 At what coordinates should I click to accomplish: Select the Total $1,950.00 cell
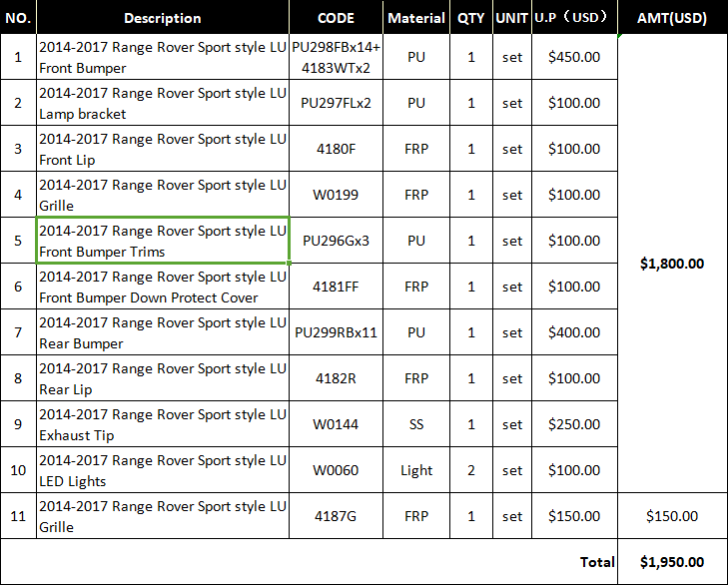click(x=672, y=562)
